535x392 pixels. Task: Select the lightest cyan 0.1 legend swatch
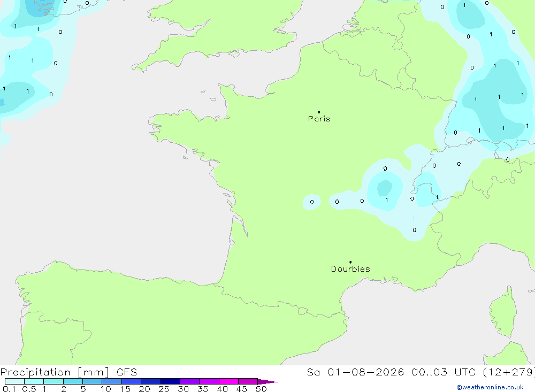click(14, 381)
